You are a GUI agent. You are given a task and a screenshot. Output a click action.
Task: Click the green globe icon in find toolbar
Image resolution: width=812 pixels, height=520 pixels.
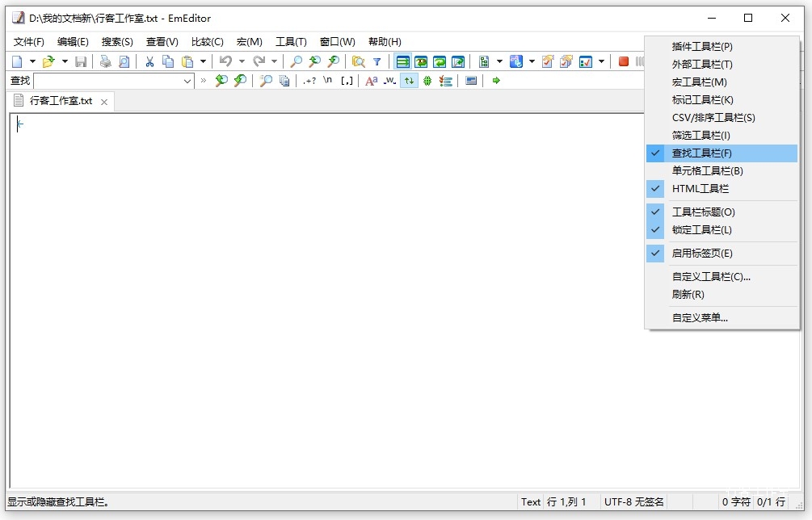(x=427, y=81)
